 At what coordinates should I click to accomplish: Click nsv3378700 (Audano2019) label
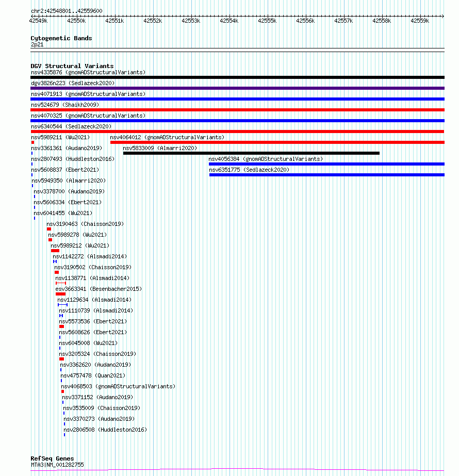[x=69, y=191]
